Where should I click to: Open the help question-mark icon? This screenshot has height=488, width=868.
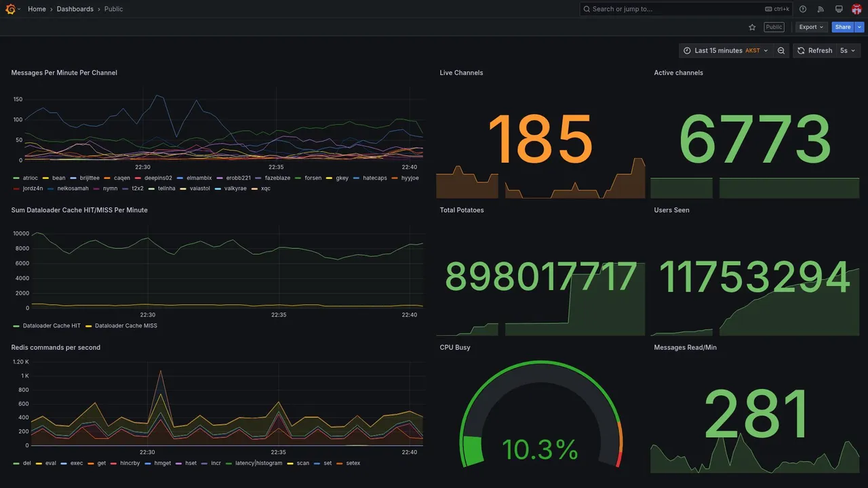click(x=803, y=9)
